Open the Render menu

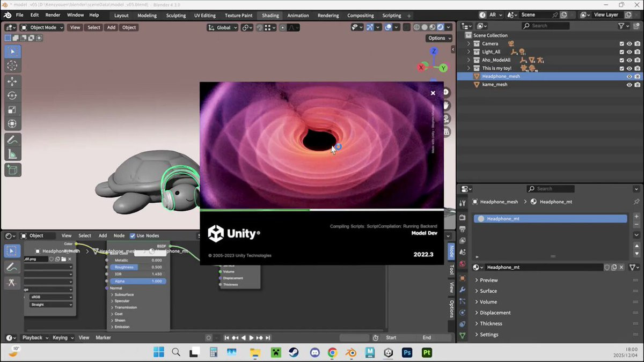[53, 15]
